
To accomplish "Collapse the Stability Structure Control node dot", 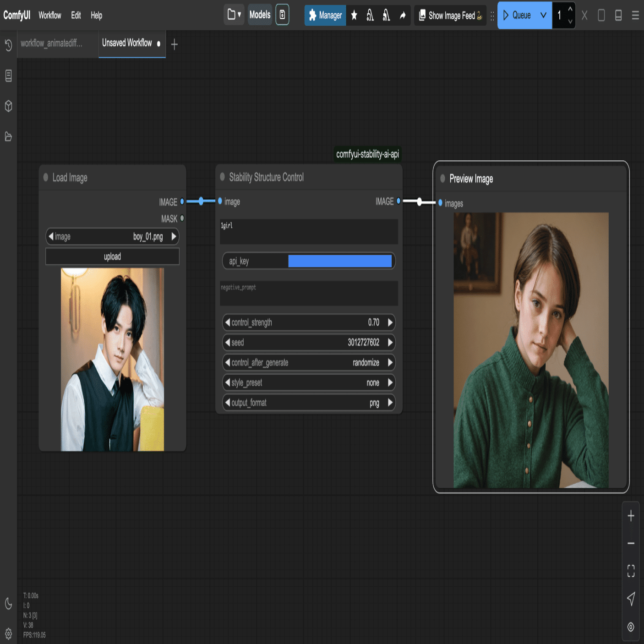I will tap(222, 177).
